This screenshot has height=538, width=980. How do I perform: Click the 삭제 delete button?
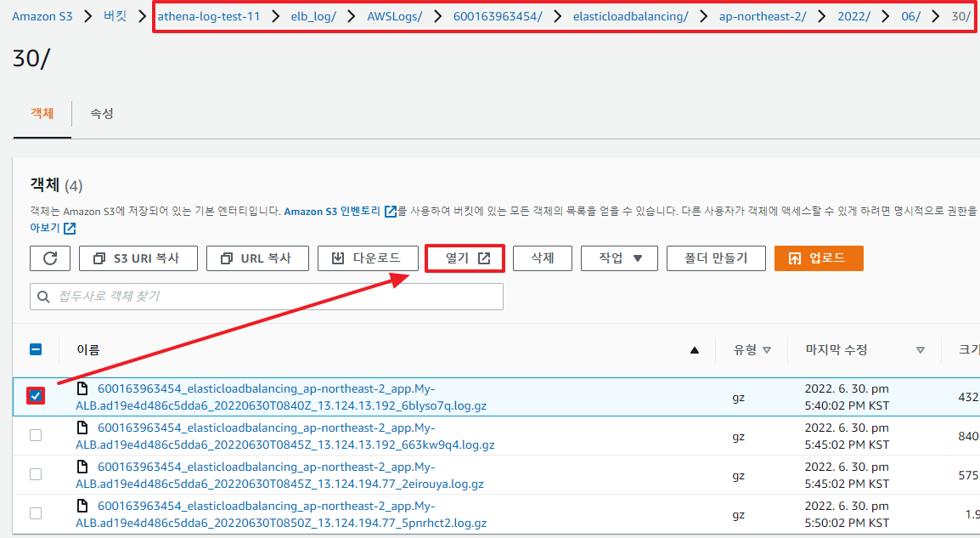click(x=543, y=258)
